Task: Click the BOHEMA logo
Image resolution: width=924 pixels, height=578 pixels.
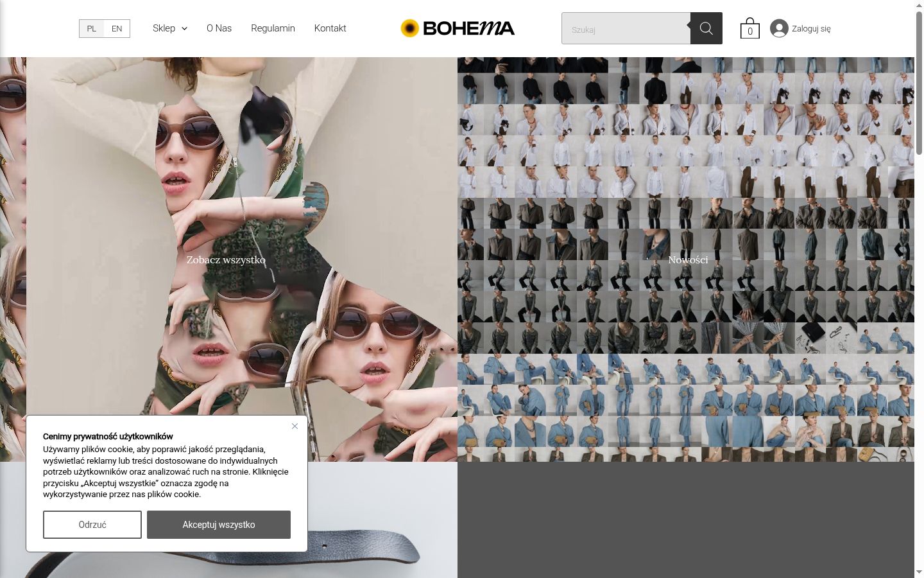Action: [458, 28]
